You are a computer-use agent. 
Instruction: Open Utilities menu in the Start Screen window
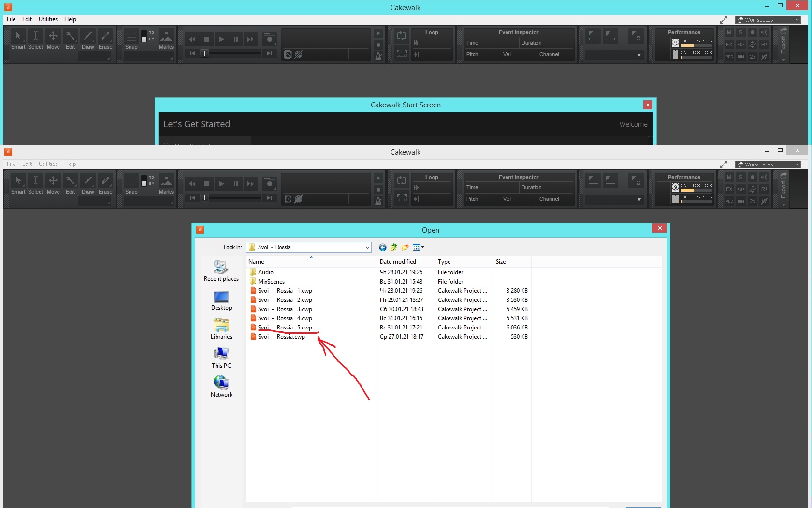pyautogui.click(x=48, y=19)
